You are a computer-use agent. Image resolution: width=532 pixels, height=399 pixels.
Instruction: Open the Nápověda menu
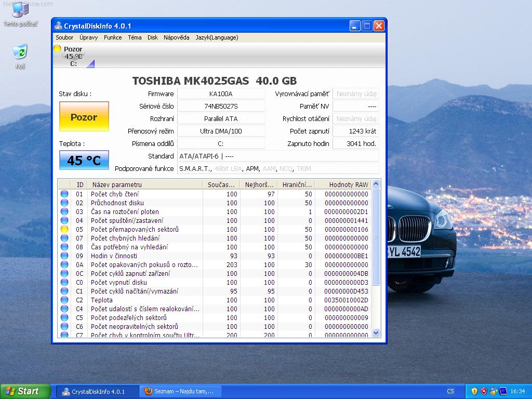click(x=176, y=37)
